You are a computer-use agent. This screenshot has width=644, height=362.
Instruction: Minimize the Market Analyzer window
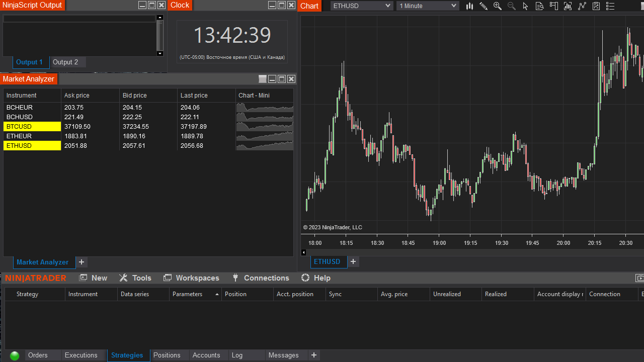(x=272, y=79)
